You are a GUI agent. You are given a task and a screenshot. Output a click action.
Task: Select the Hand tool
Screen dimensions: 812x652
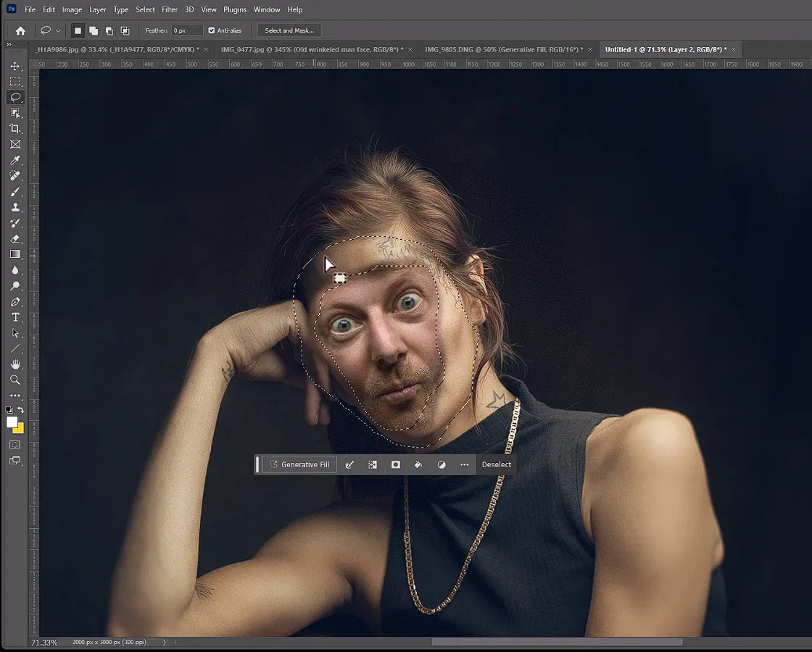(x=16, y=364)
